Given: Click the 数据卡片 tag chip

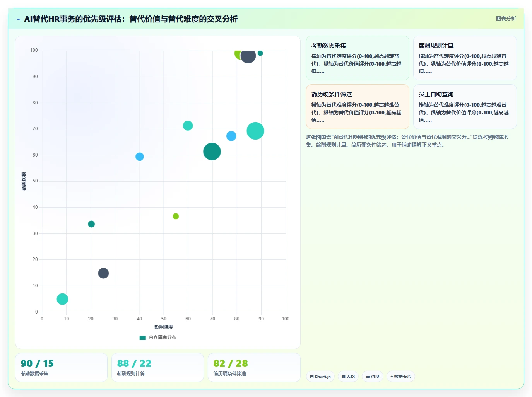Looking at the screenshot, I should point(401,377).
